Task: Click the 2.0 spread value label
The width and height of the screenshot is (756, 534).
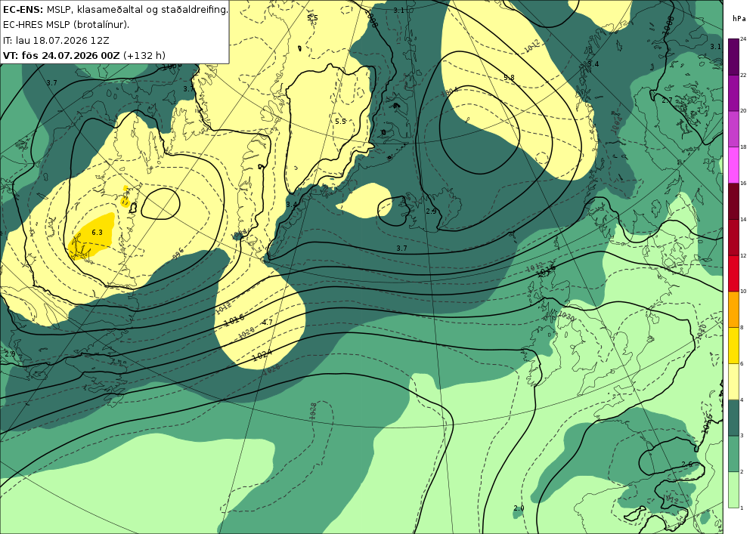Action: tap(519, 508)
